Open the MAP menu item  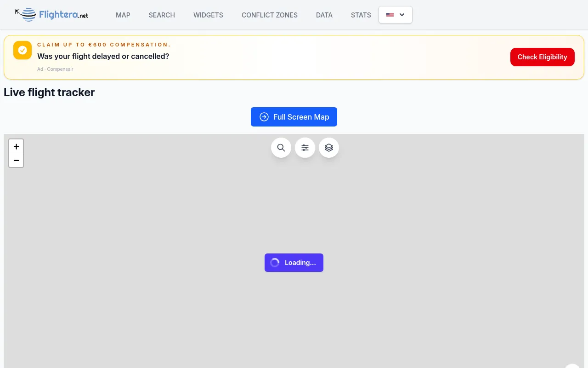click(x=123, y=15)
